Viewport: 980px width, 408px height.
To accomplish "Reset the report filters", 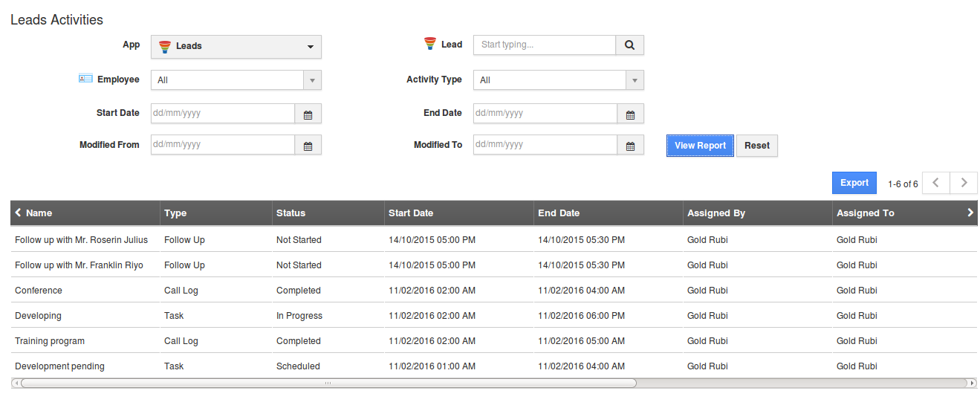I will coord(756,146).
